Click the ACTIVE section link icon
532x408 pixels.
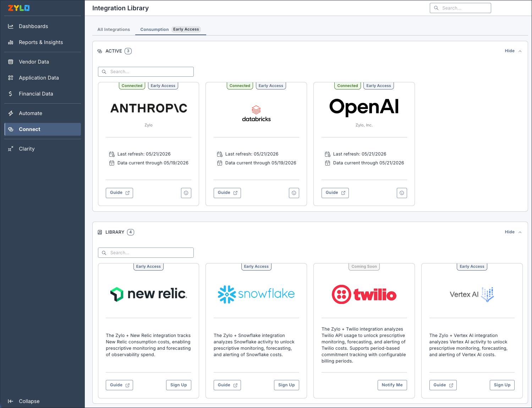[x=100, y=51]
